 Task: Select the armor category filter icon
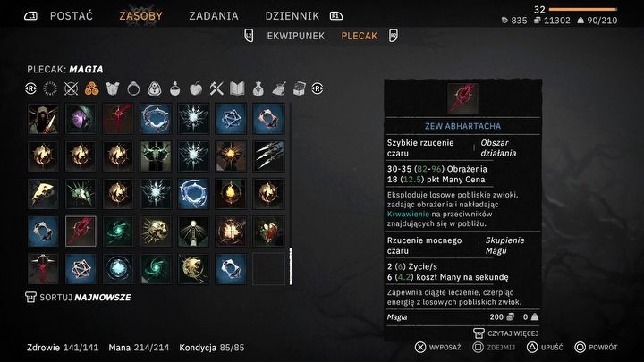[x=112, y=88]
